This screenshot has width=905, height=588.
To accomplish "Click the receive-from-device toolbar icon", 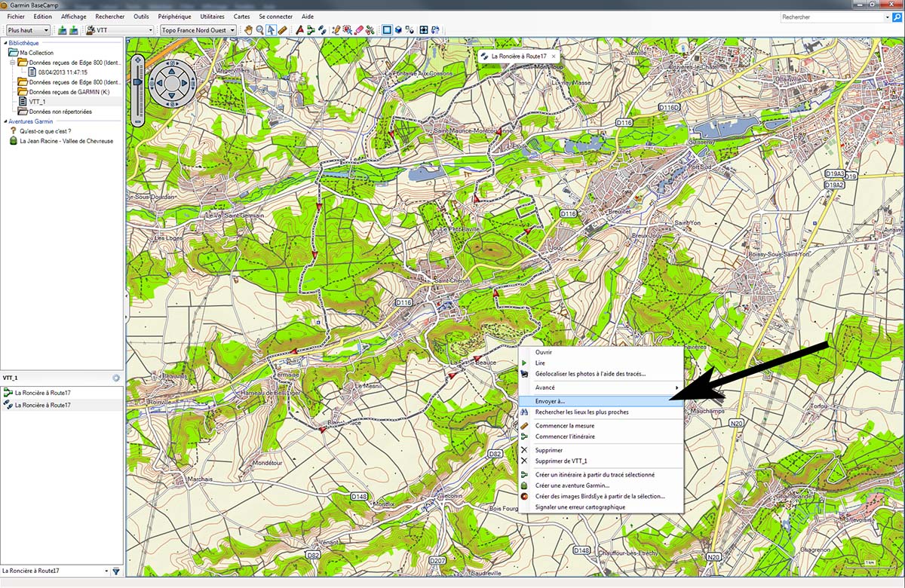I will coord(74,30).
